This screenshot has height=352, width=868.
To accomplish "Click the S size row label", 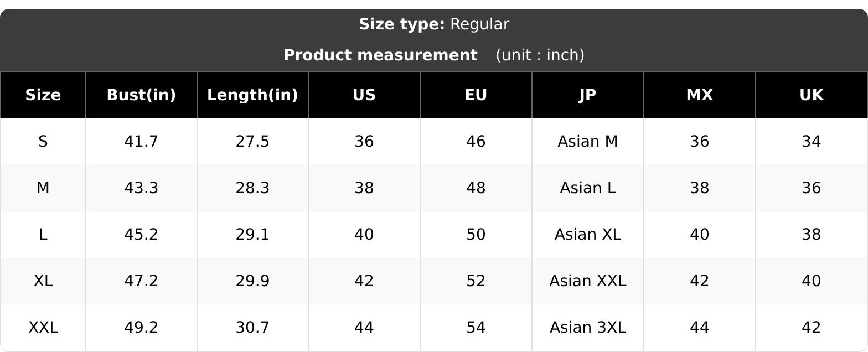I will coord(43,142).
